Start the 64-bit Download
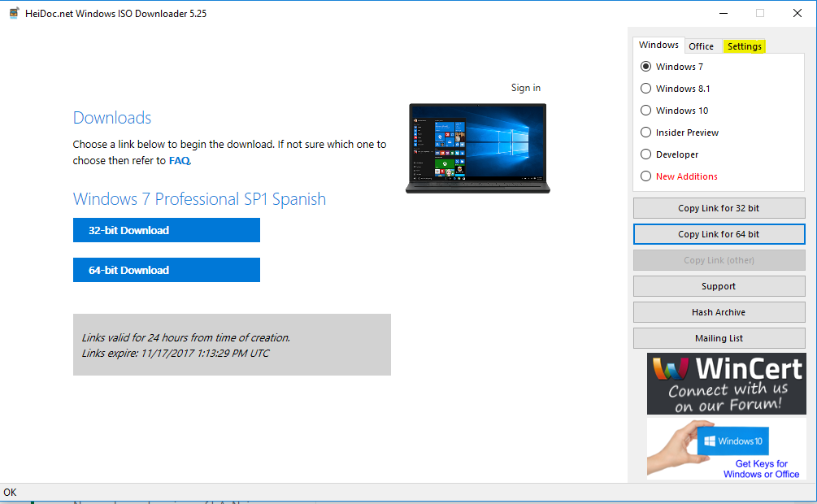 (166, 270)
